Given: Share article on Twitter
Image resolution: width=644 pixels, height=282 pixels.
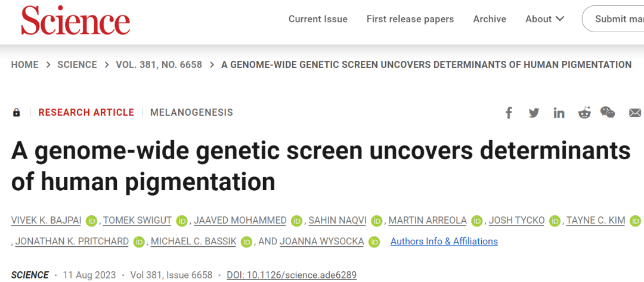Looking at the screenshot, I should pyautogui.click(x=534, y=113).
